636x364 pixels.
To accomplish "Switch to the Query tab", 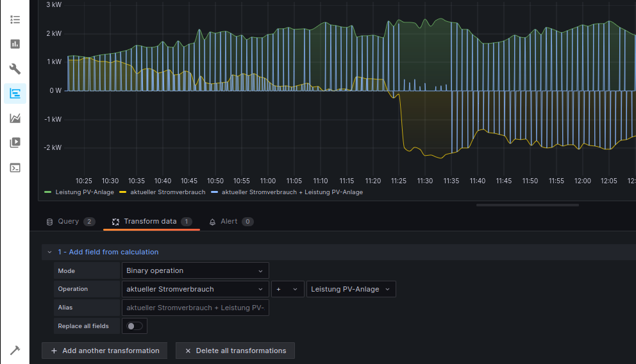I will (x=69, y=222).
